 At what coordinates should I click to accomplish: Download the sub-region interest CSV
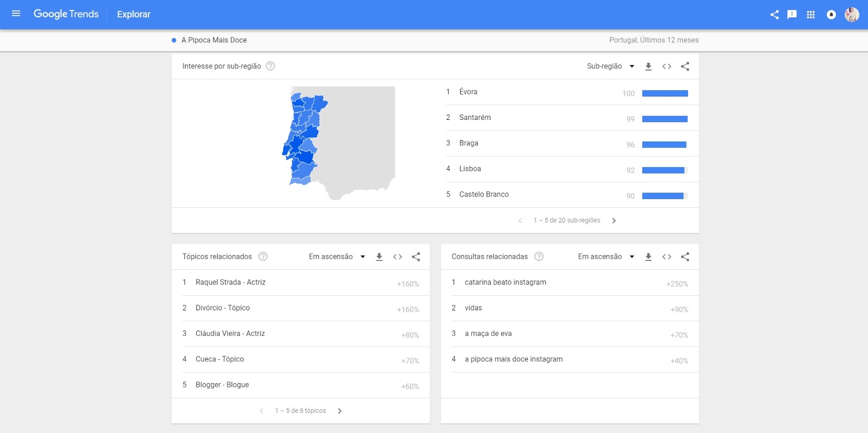[648, 66]
